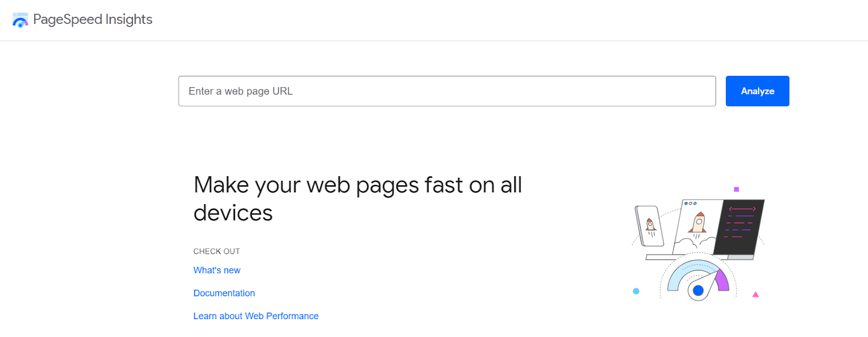Focus the Enter a web page URL field
This screenshot has width=868, height=337.
tap(446, 91)
